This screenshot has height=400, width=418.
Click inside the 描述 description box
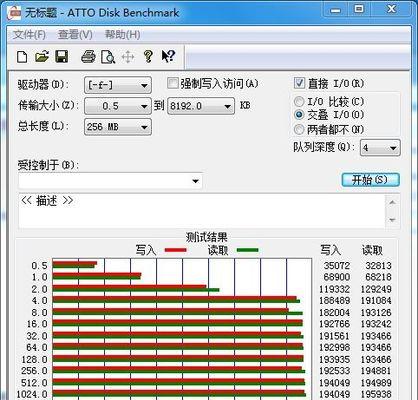pos(202,211)
